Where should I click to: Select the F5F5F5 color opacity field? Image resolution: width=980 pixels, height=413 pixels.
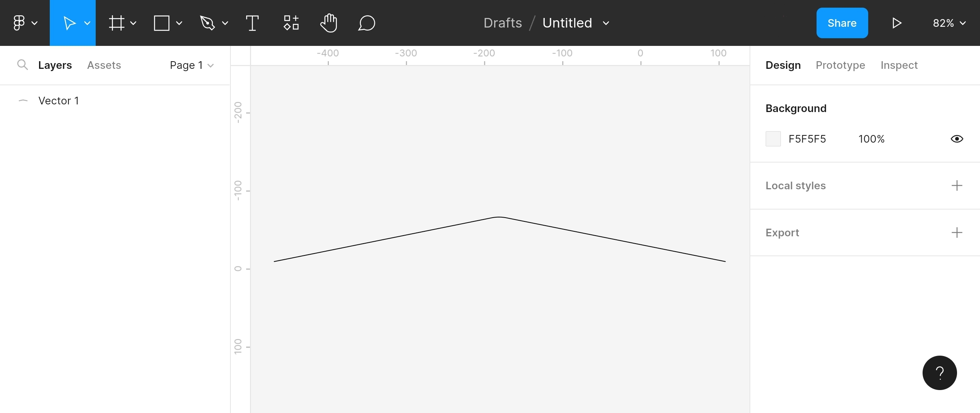871,139
